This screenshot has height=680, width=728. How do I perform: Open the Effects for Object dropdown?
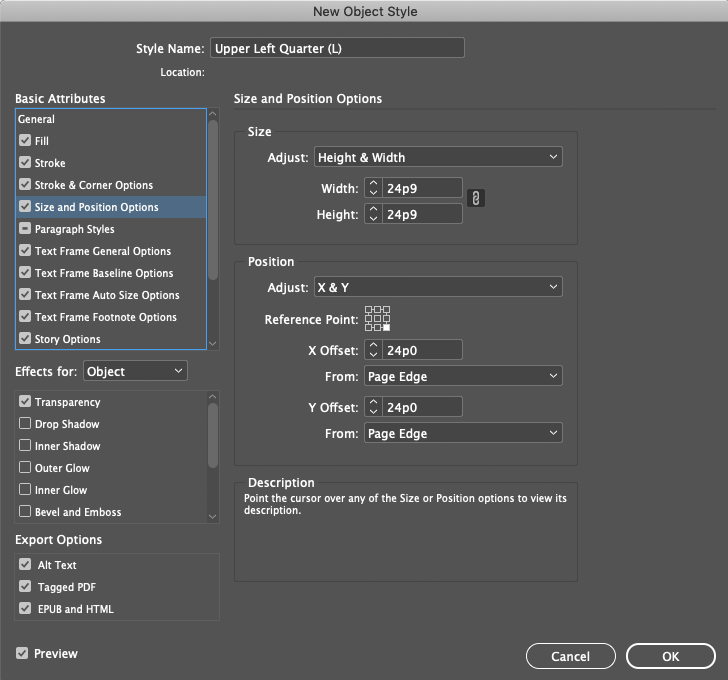(x=135, y=371)
